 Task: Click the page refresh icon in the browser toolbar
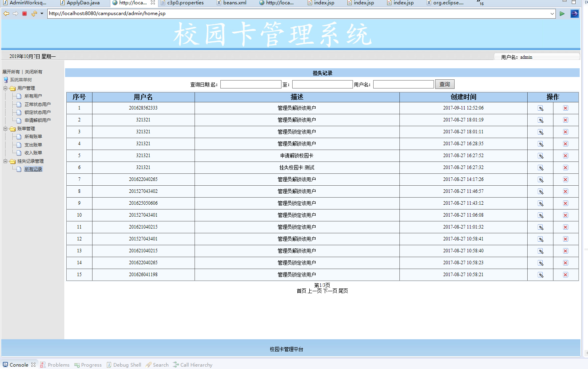coord(34,13)
